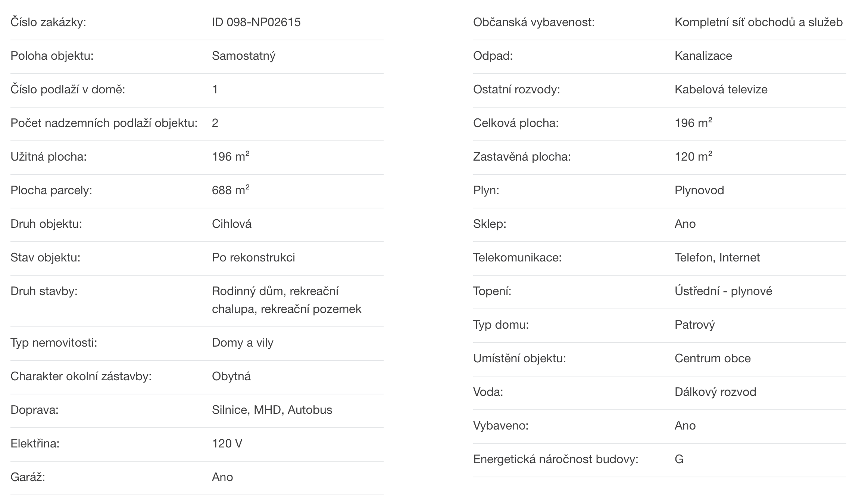
Task: Click the Elektřina 120 V value
Action: point(227,443)
